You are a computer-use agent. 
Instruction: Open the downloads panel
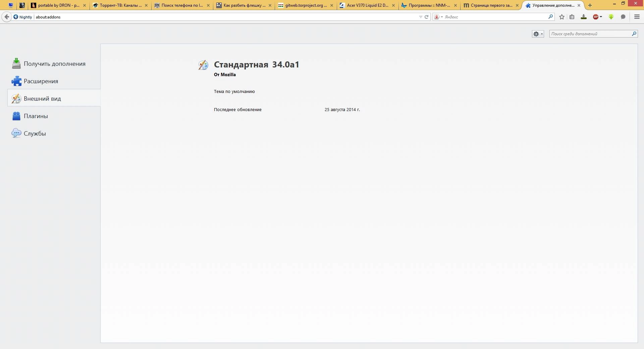[x=584, y=17]
